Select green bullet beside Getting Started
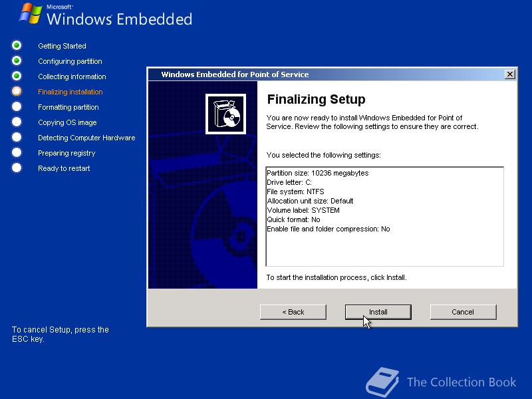Screen dimensions: 532x399 pos(17,45)
